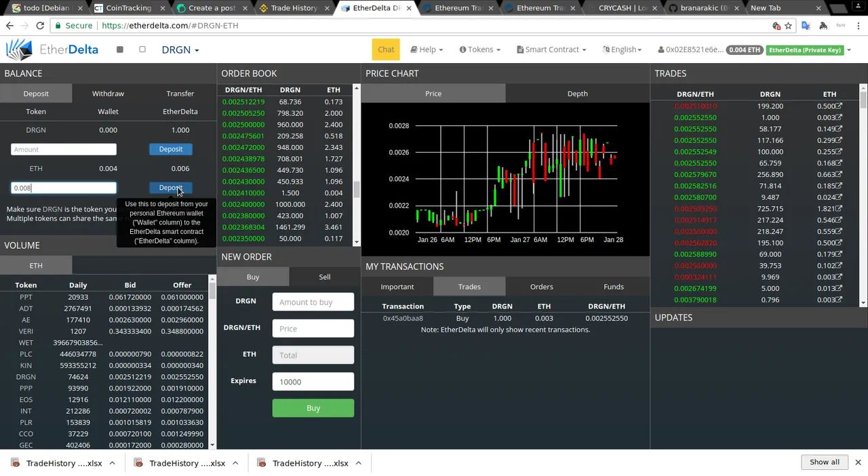Click the browser back arrow

click(x=9, y=26)
